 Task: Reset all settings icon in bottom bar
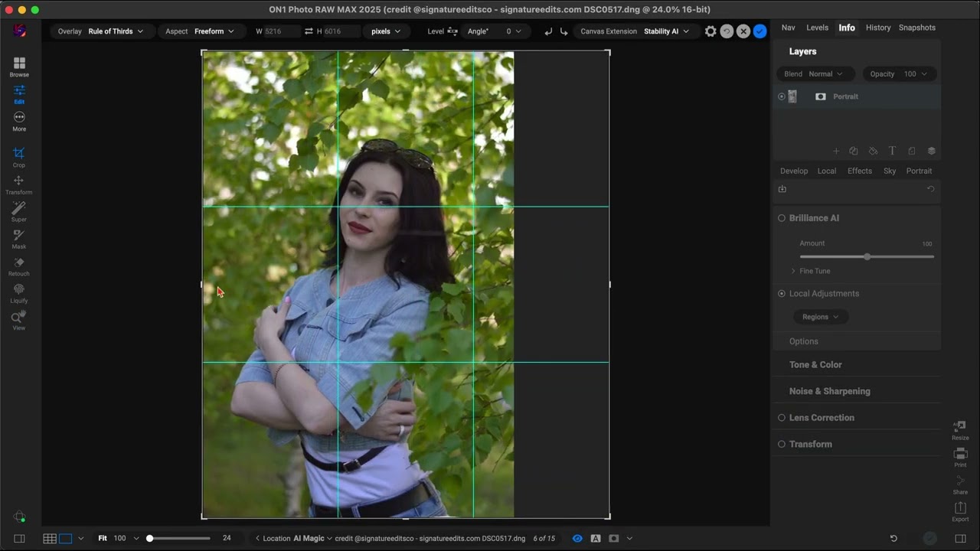click(x=893, y=539)
